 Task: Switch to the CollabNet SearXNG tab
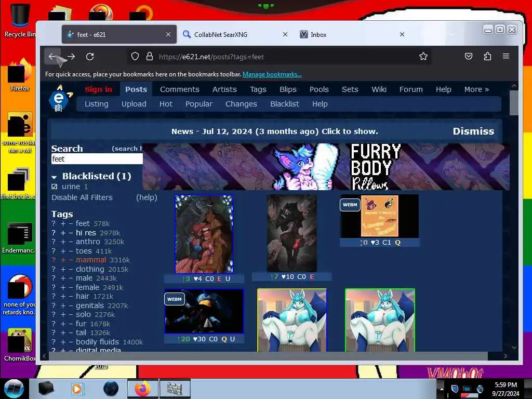tap(235, 34)
